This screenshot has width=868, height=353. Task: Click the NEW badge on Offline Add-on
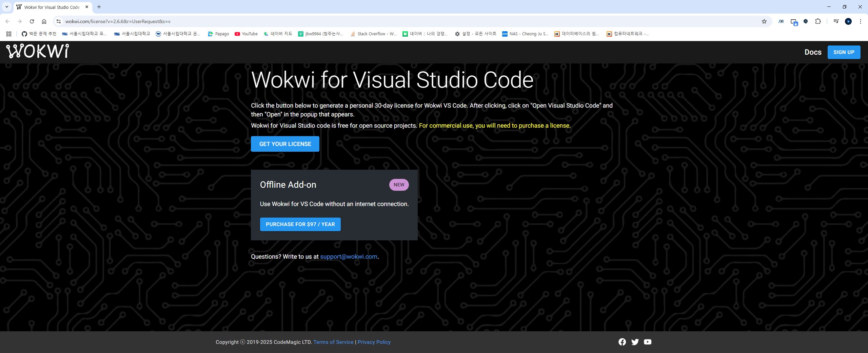tap(399, 185)
